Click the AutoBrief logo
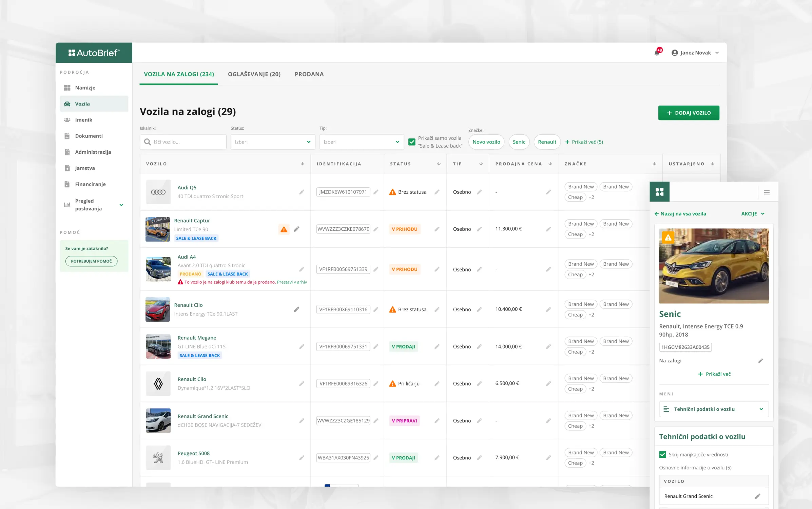Viewport: 812px width, 509px height. click(94, 53)
